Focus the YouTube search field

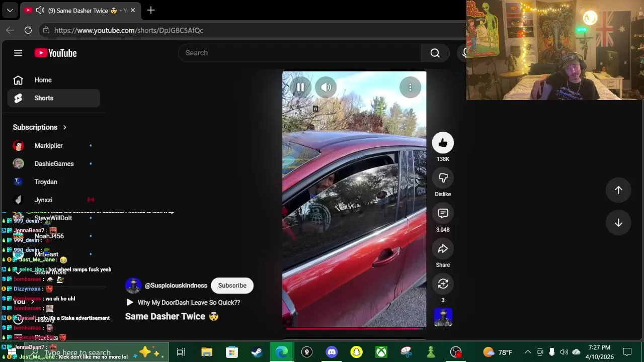click(299, 53)
